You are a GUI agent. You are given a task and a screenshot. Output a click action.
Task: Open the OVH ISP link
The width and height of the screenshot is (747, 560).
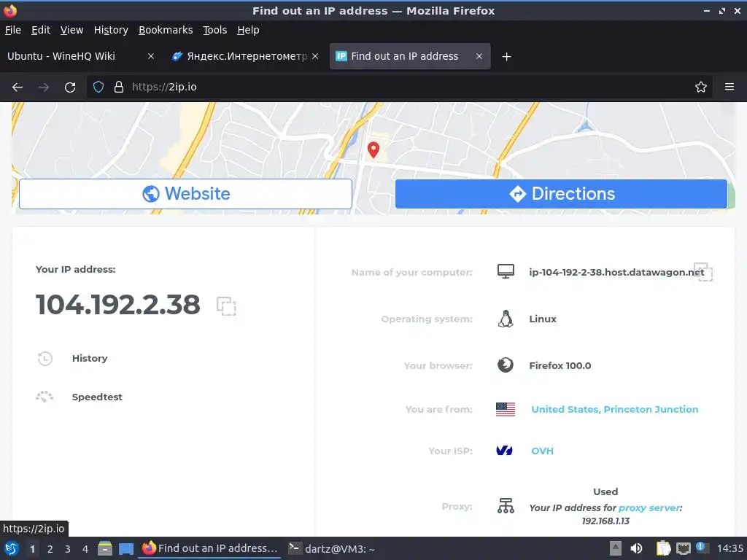coord(542,451)
